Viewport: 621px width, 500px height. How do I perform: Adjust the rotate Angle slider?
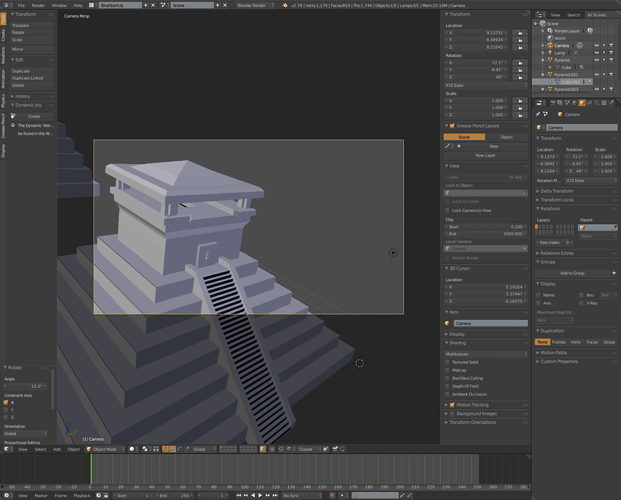click(25, 386)
